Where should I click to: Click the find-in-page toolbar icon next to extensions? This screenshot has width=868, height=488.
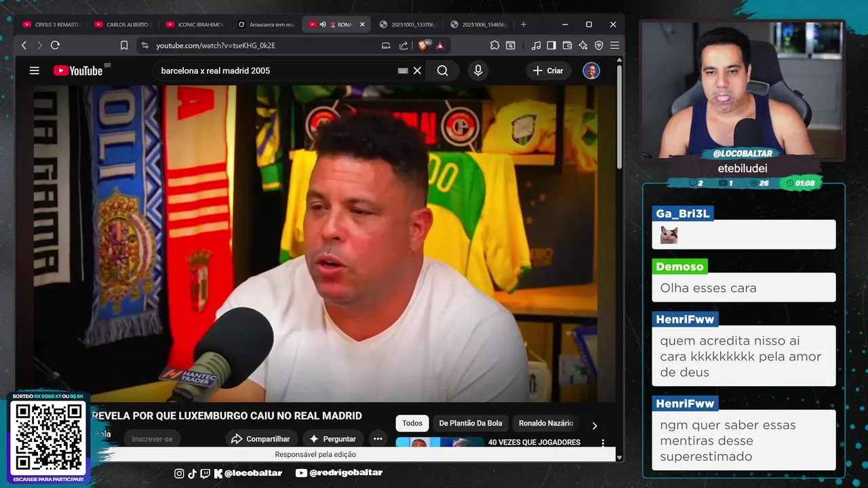(x=511, y=45)
